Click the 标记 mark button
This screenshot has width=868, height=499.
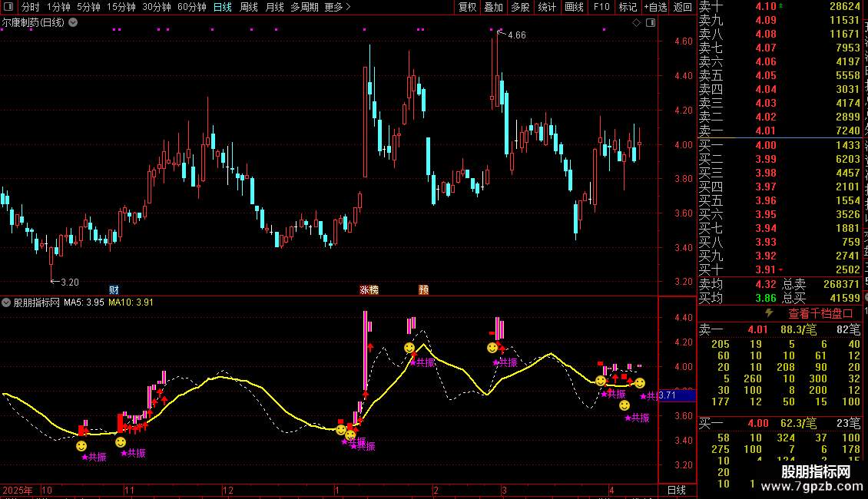point(628,7)
